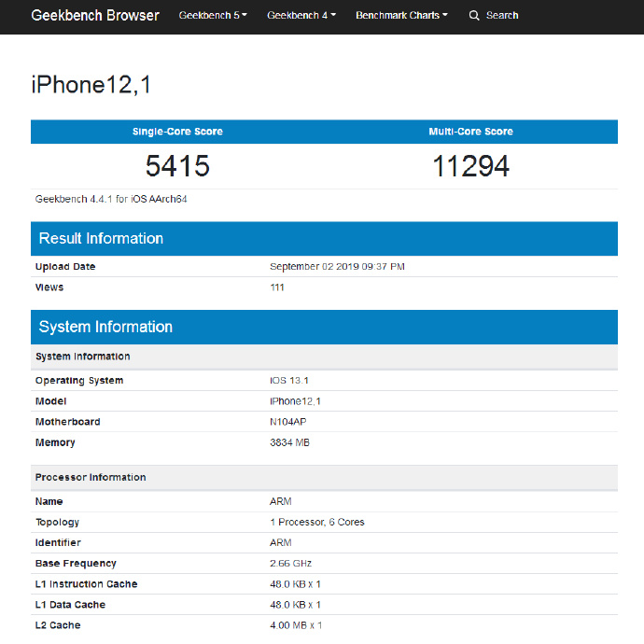Go to Geekbench Browser home link
644x644 pixels.
pos(95,16)
